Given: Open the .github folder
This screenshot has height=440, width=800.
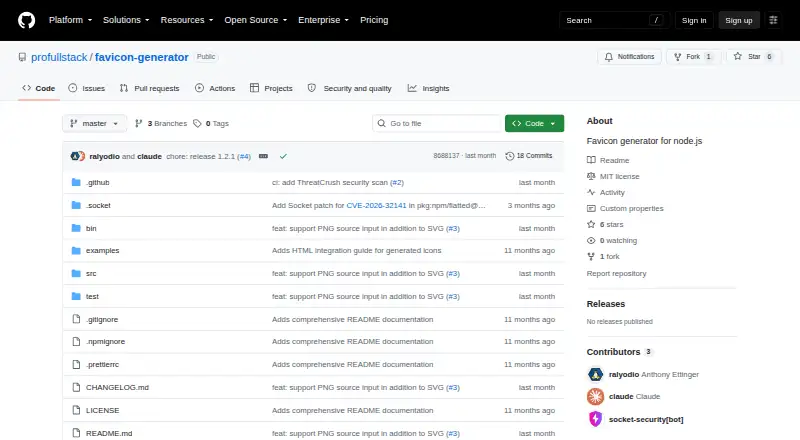Looking at the screenshot, I should (97, 183).
